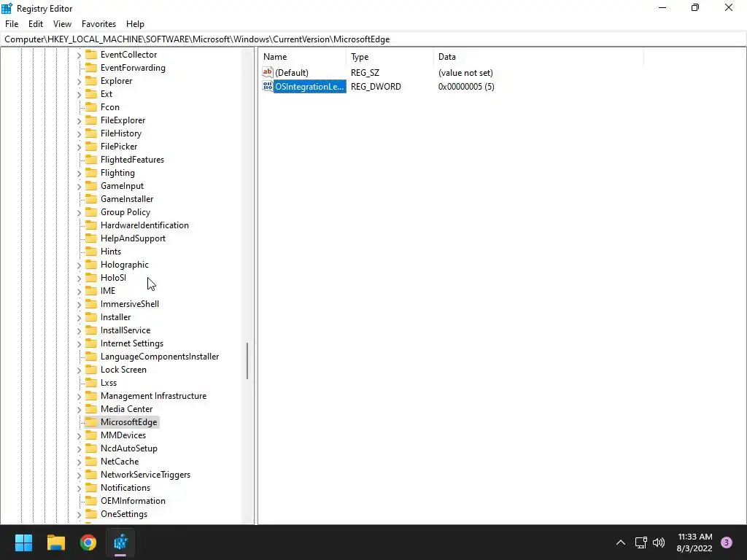Open the Windows Start menu
The width and height of the screenshot is (747, 560).
coord(23,542)
